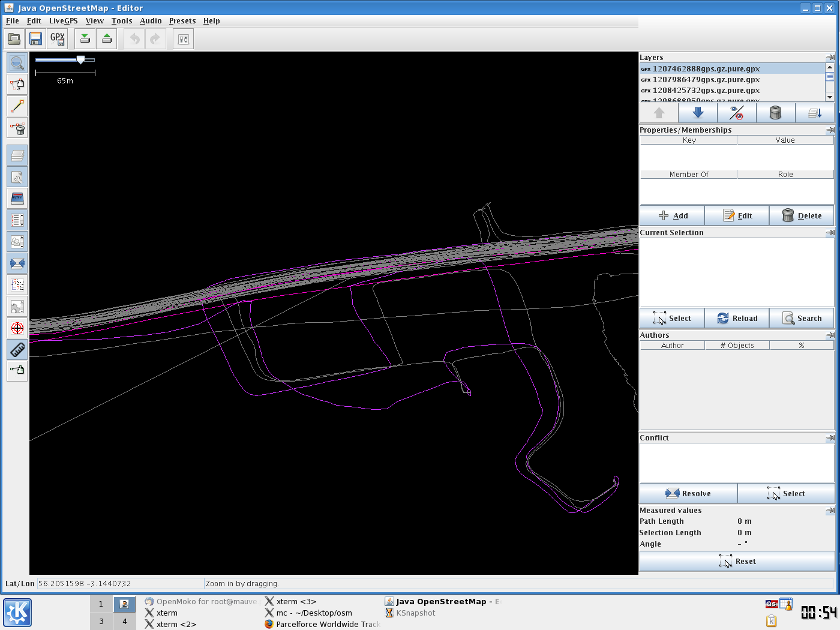This screenshot has width=840, height=630.
Task: Click layers list scrollbar up arrow
Action: pyautogui.click(x=830, y=67)
